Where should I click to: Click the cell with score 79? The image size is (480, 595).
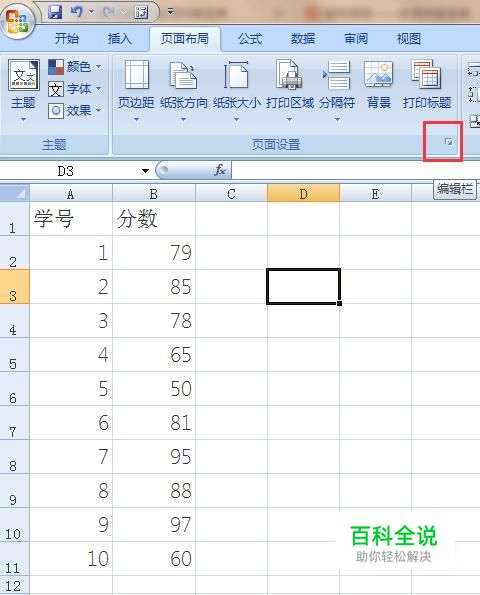pyautogui.click(x=154, y=253)
